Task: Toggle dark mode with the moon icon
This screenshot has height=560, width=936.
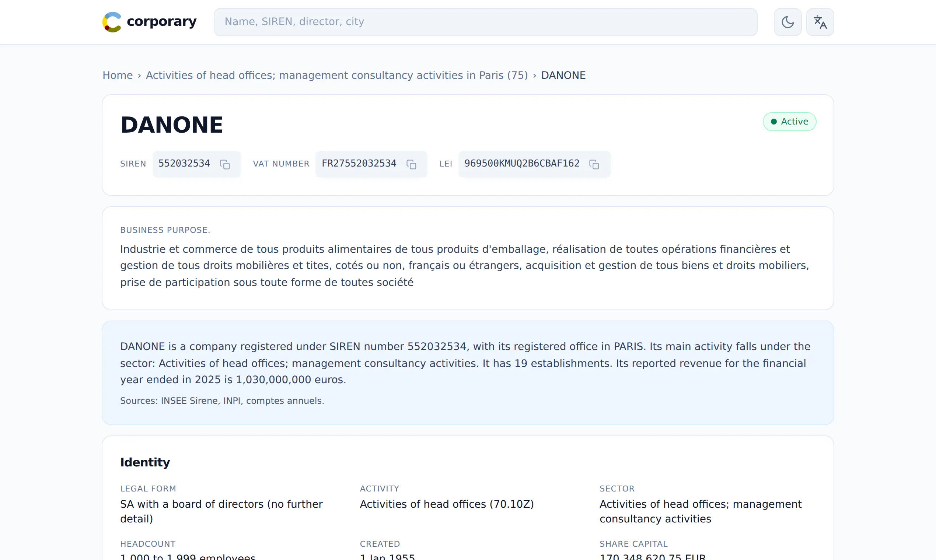Action: coord(787,22)
